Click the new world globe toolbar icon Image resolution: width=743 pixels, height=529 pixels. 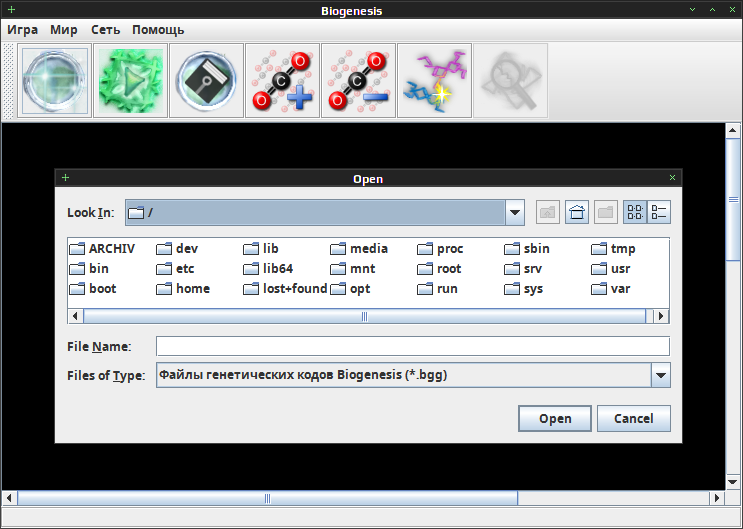(54, 80)
